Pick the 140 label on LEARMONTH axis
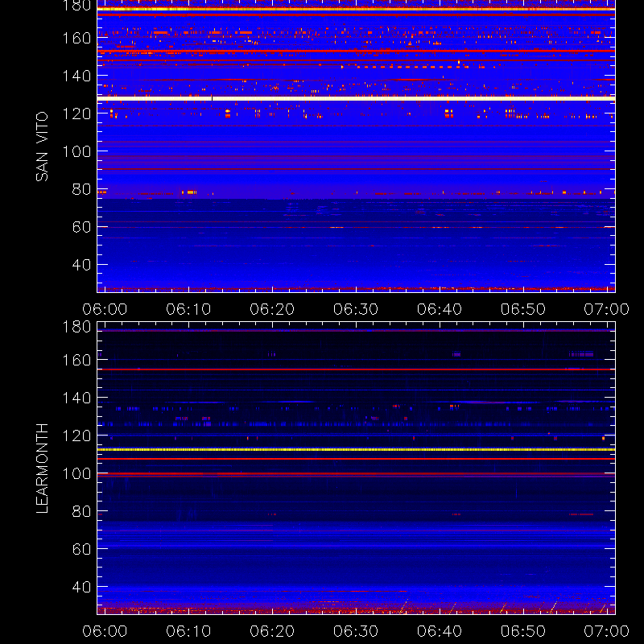The image size is (644, 644). [x=76, y=398]
